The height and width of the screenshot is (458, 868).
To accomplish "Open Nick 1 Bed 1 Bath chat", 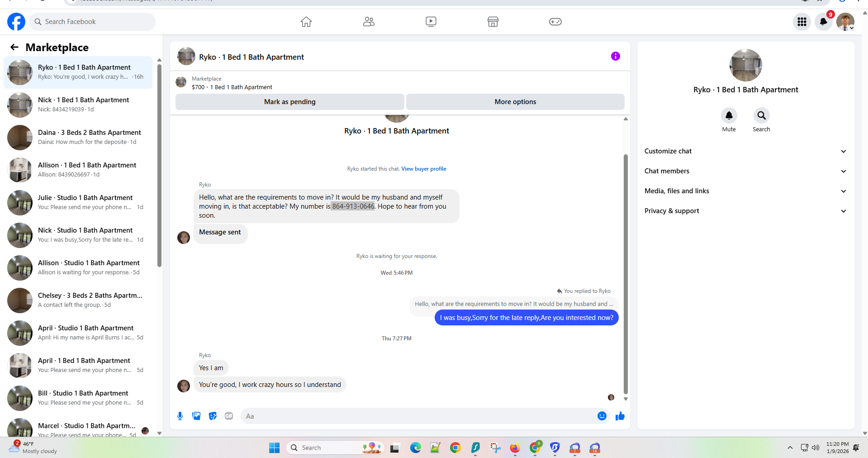I will point(78,105).
